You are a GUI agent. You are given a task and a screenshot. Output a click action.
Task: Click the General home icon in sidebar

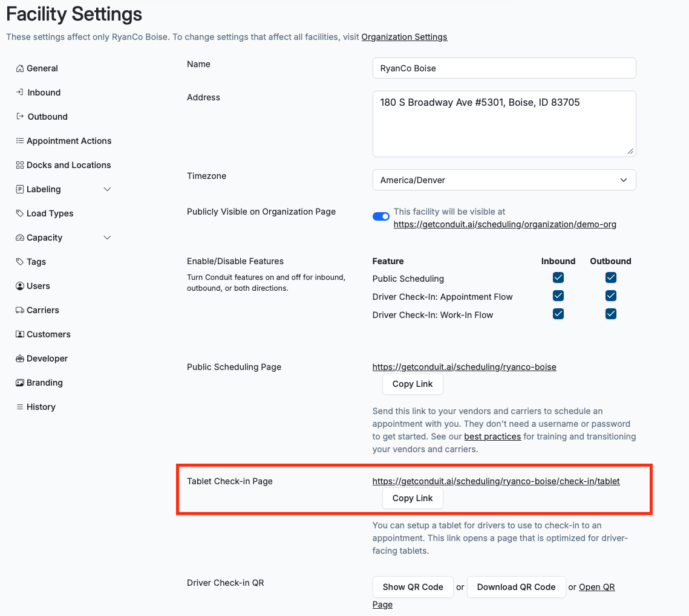point(20,68)
